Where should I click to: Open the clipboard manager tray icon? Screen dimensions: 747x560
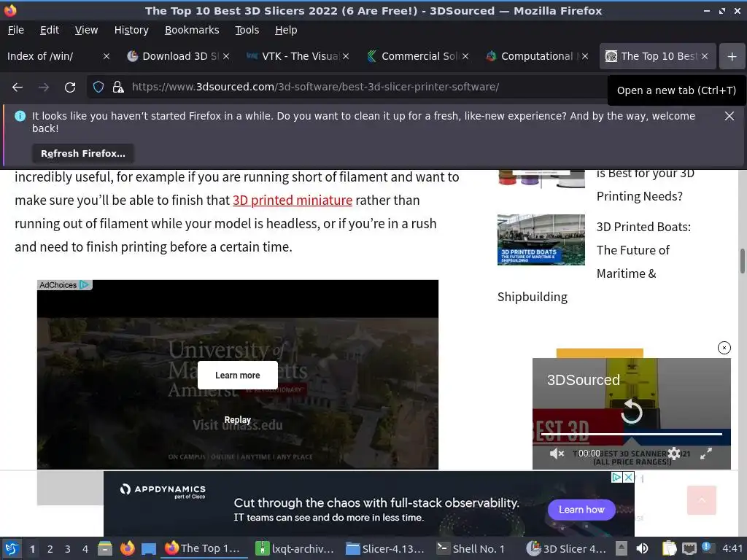[669, 548]
